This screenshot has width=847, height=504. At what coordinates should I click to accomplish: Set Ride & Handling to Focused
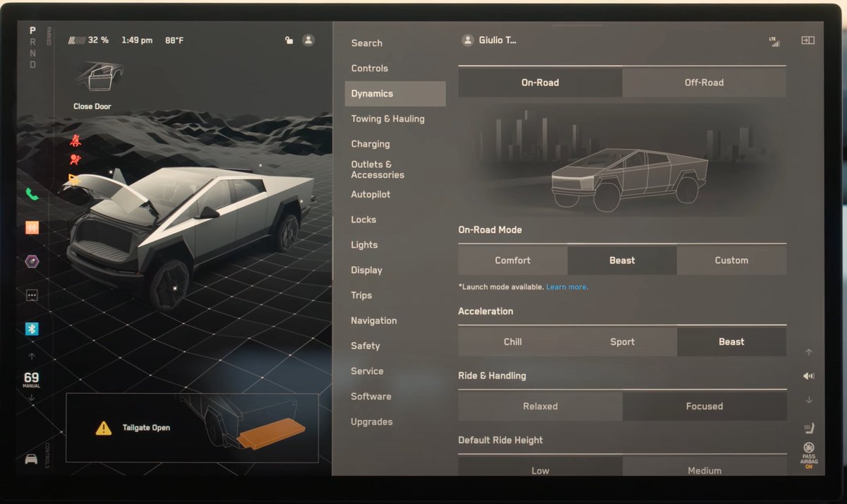coord(704,407)
